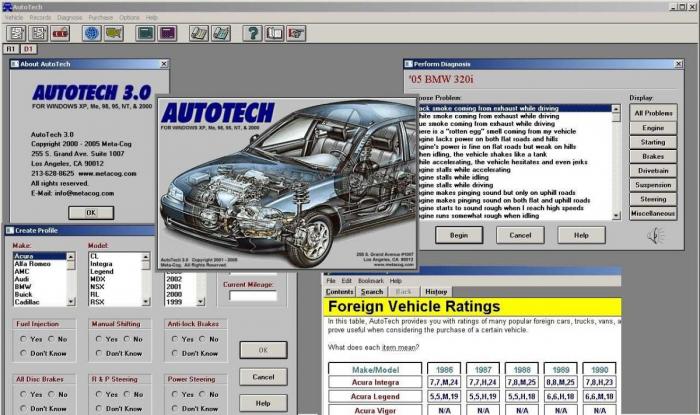Screen dimensions: 700x415
Task: Open the Bookmark menu in help window
Action: 371,281
